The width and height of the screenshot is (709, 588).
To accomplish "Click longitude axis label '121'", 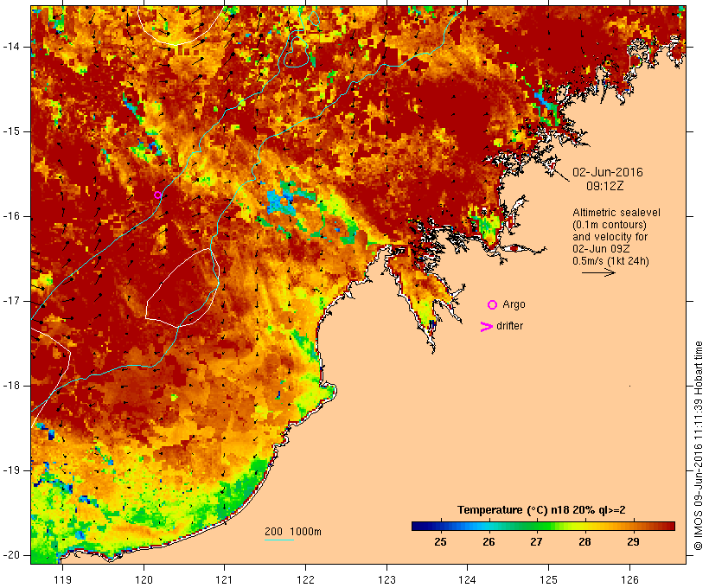I will [x=224, y=579].
